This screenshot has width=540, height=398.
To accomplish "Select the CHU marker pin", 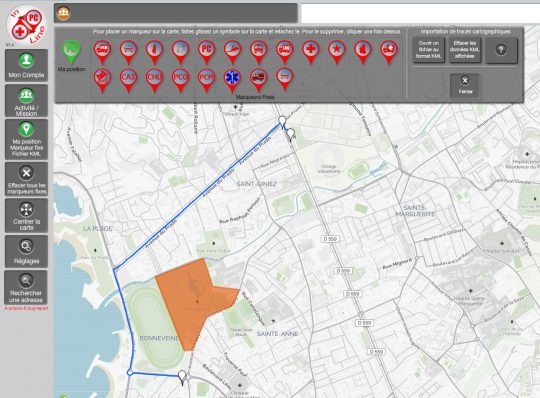I will click(x=154, y=80).
